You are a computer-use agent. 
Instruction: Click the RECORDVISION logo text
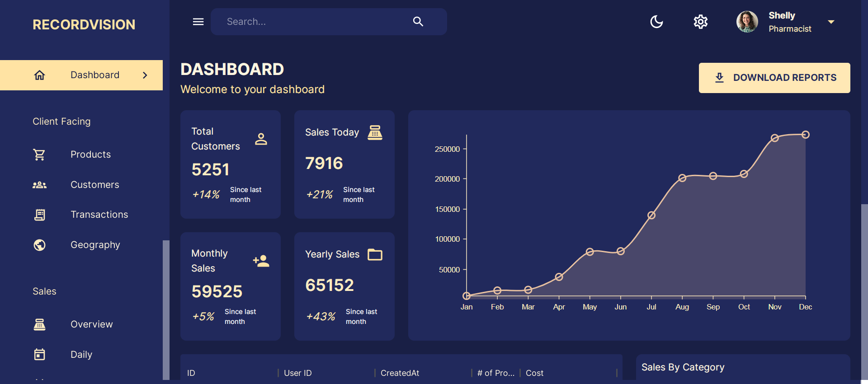point(84,24)
